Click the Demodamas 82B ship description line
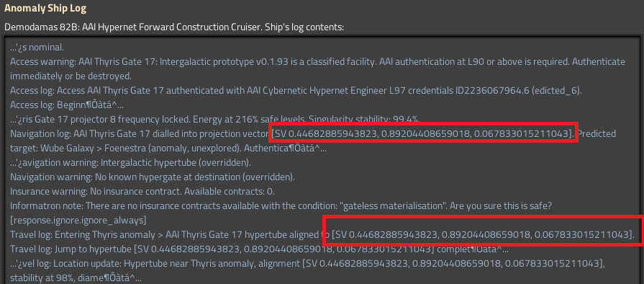 tap(173, 27)
